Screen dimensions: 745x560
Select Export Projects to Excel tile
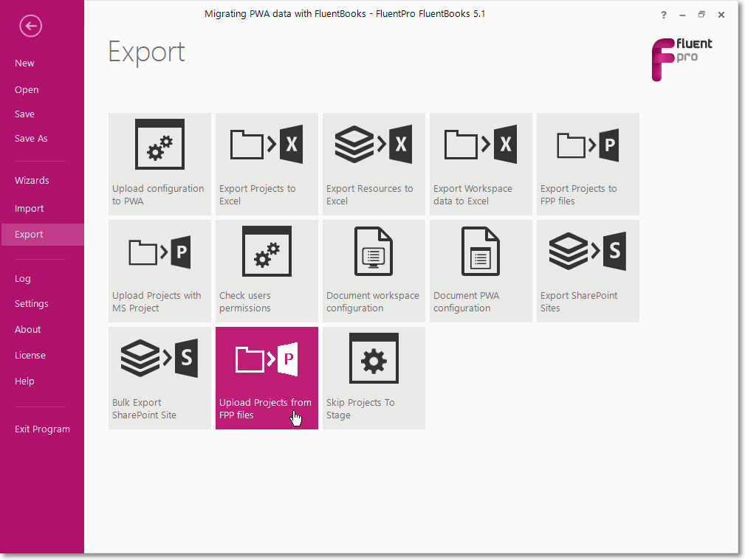click(x=267, y=164)
